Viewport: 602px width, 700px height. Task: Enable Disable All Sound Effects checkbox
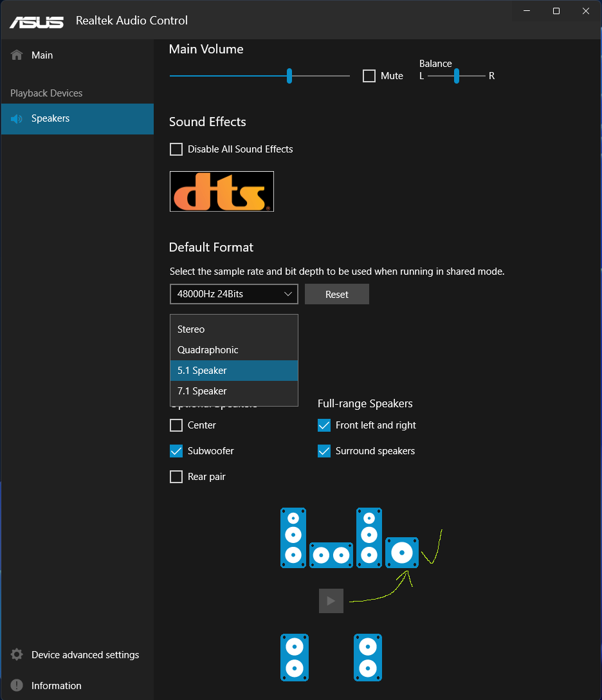tap(176, 149)
